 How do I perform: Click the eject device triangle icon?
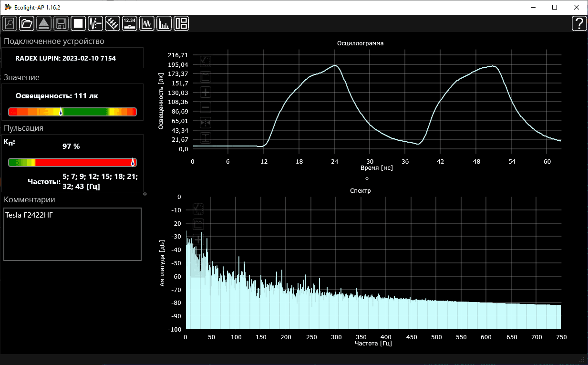tap(43, 23)
